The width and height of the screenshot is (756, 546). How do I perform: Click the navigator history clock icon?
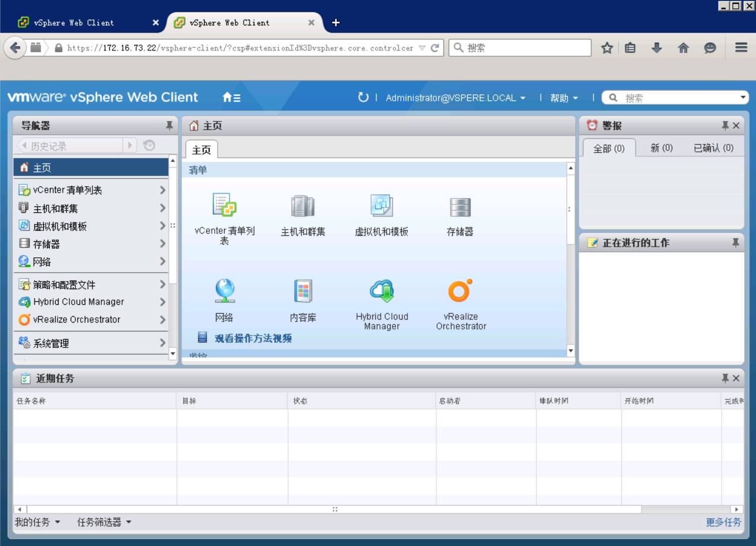pyautogui.click(x=149, y=145)
